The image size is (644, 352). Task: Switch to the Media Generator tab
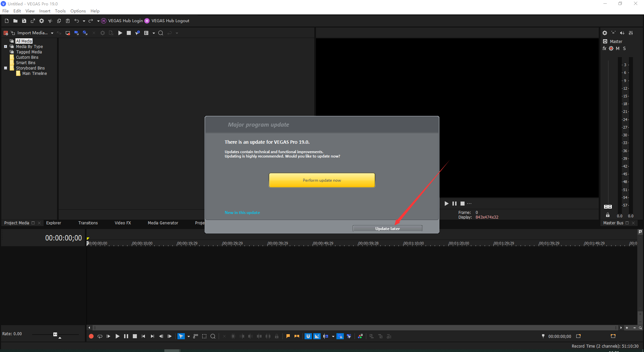(163, 223)
